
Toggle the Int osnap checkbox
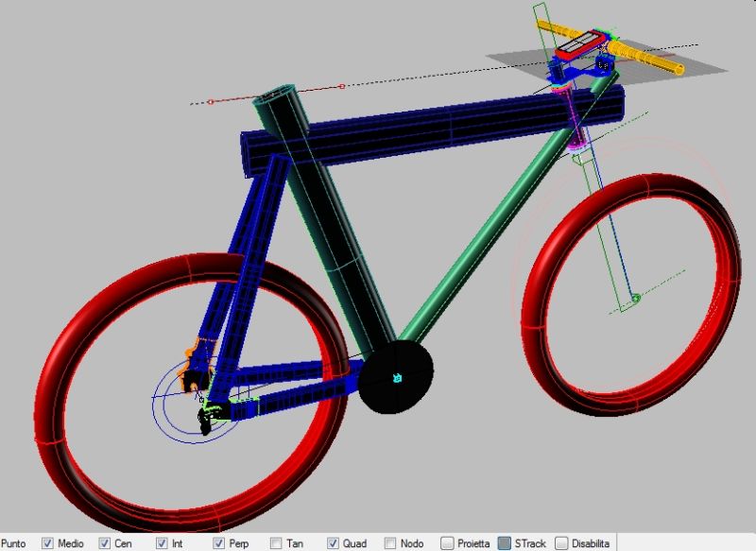click(x=162, y=542)
